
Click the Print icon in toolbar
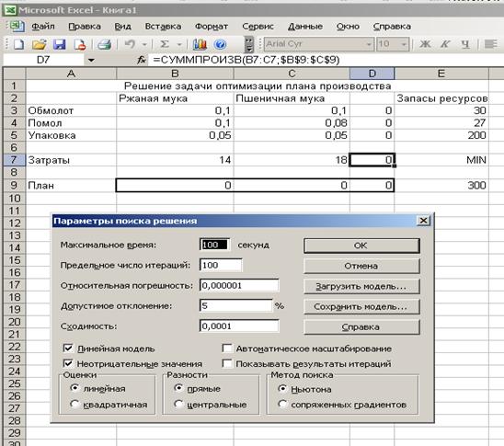tap(104, 44)
